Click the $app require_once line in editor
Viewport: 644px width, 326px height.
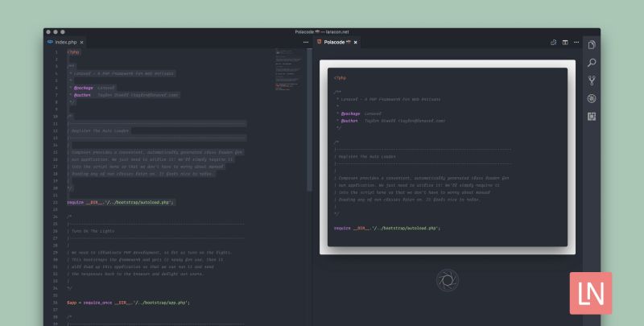[x=129, y=303]
